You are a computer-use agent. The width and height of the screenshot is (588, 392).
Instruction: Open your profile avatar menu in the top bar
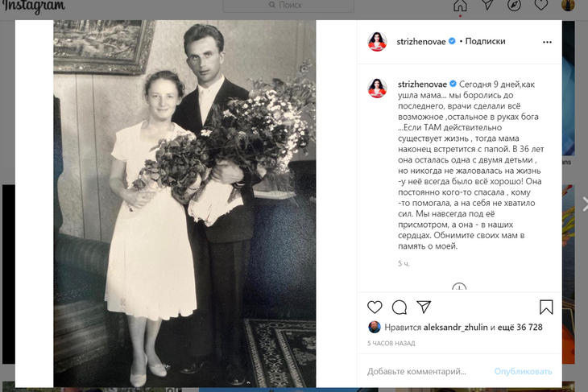(568, 6)
